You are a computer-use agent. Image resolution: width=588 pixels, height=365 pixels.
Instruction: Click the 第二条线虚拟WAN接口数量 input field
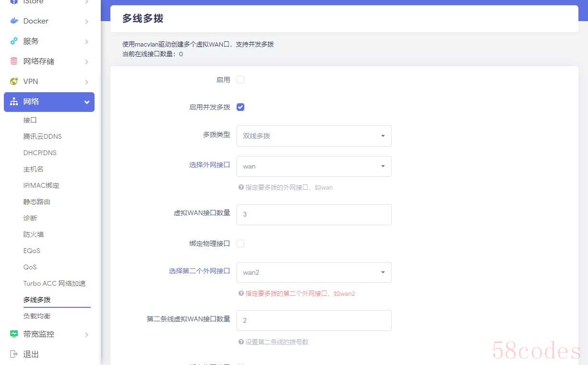pyautogui.click(x=314, y=320)
